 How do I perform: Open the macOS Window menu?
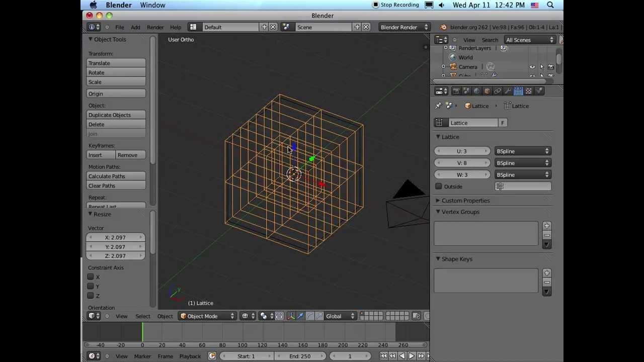152,5
